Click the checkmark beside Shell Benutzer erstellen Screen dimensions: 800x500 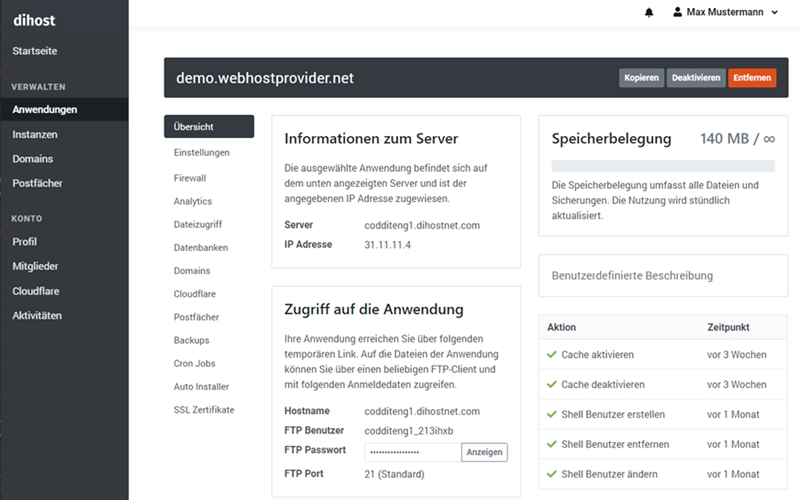point(551,414)
